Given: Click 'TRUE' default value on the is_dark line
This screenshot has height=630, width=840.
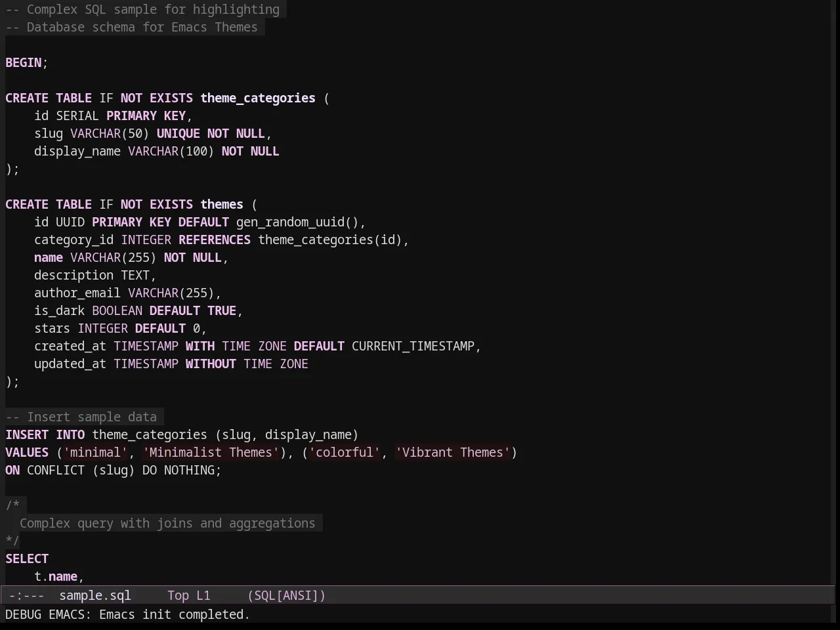Looking at the screenshot, I should (222, 311).
